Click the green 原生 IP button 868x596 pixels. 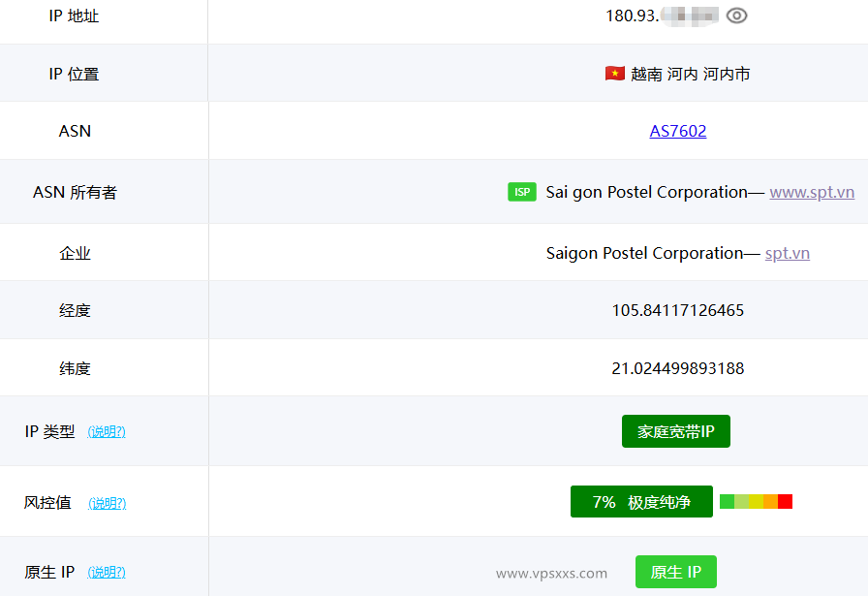click(675, 572)
